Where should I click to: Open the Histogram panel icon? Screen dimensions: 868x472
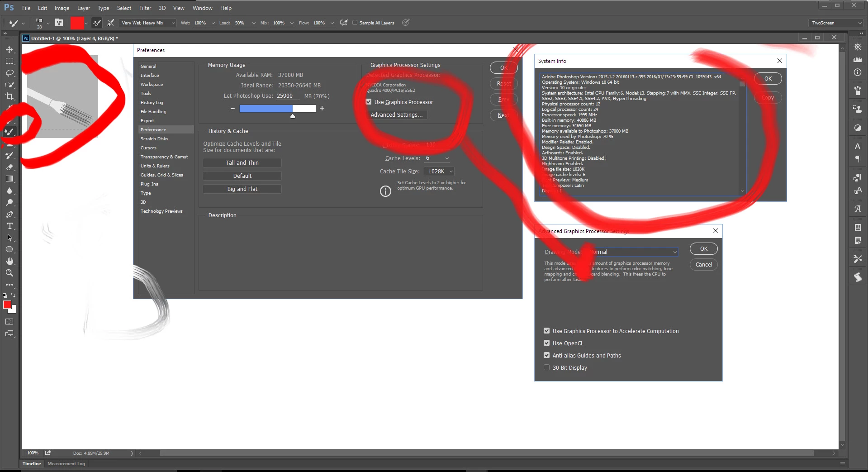click(x=858, y=60)
